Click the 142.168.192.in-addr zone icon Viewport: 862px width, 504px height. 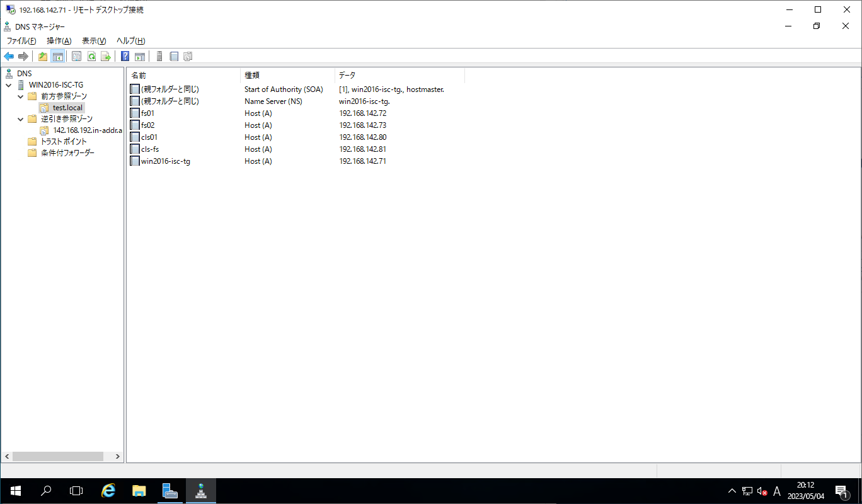coord(44,130)
